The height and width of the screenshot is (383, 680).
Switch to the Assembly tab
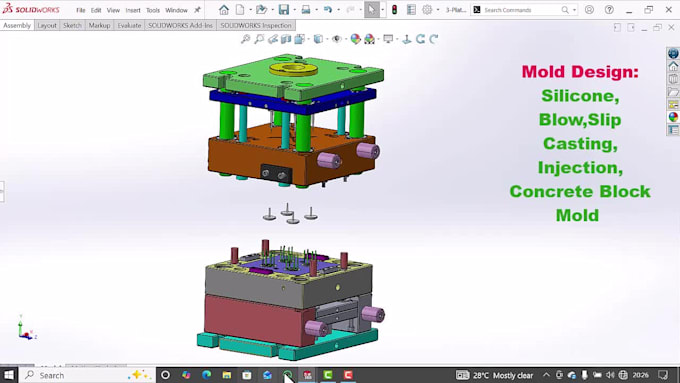[17, 25]
